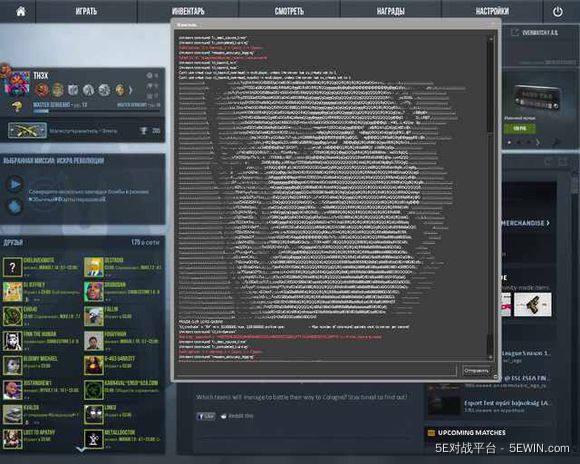Open the СМОТРЕТЬ menu
The width and height of the screenshot is (580, 464).
pyautogui.click(x=289, y=11)
